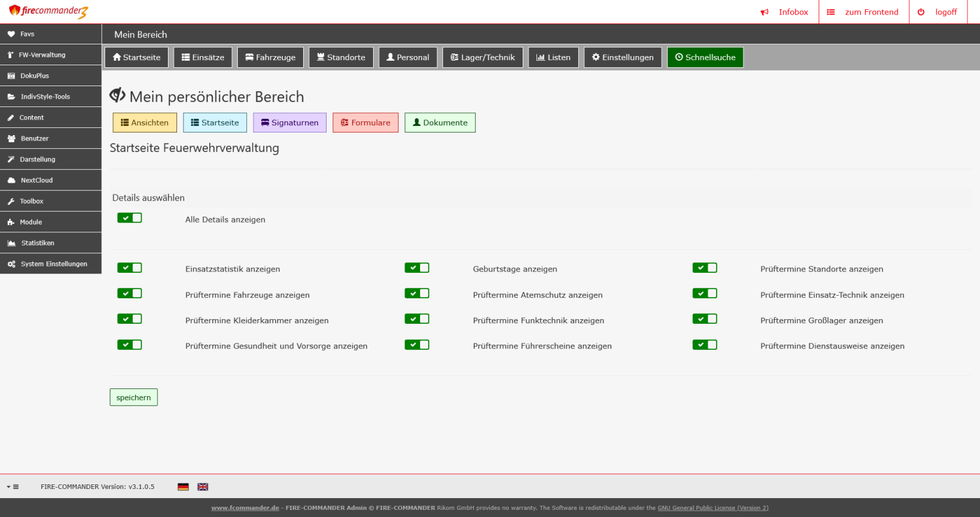Disable Geburtstage anzeigen toggle

[x=417, y=268]
